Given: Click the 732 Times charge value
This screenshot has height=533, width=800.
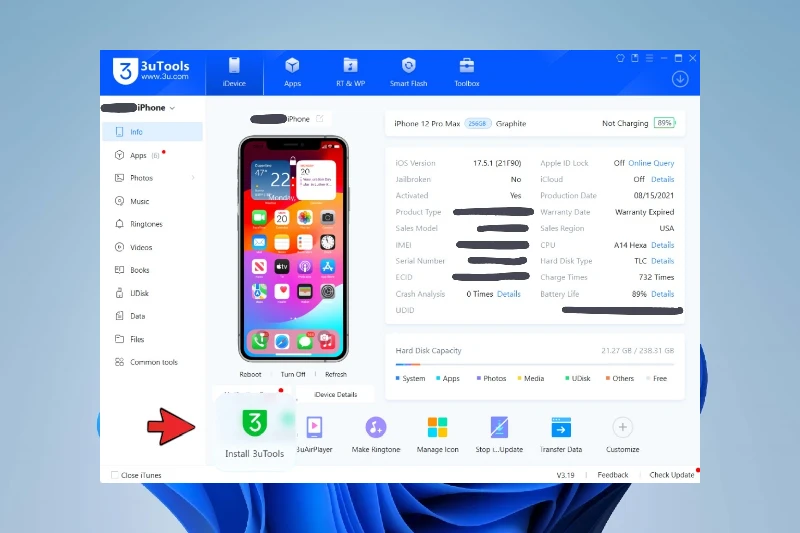Looking at the screenshot, I should [x=656, y=277].
